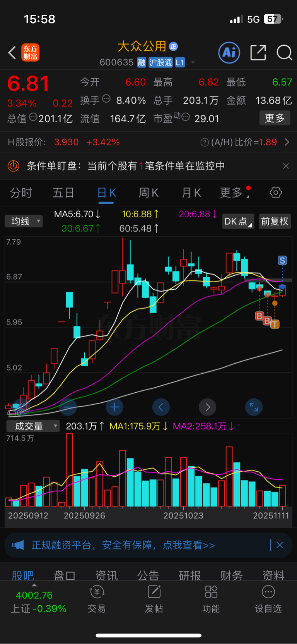
Task: Tap the current price 6.81
Action: 28,83
